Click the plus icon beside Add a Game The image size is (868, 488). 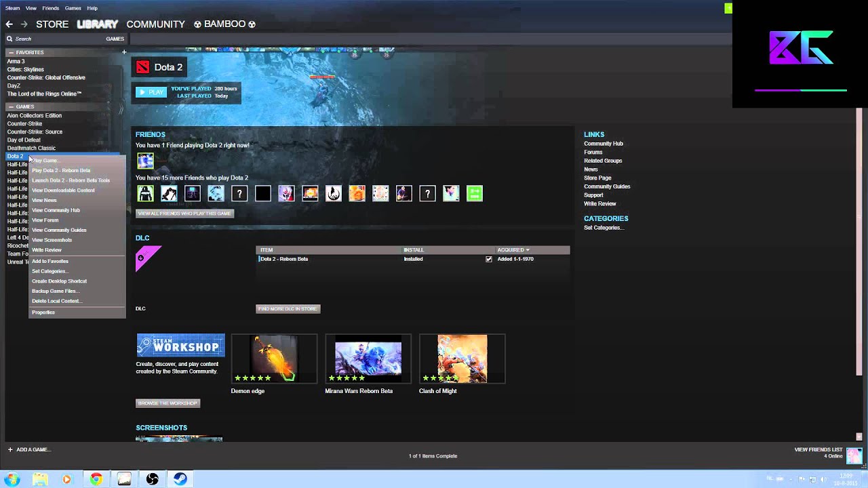click(9, 449)
